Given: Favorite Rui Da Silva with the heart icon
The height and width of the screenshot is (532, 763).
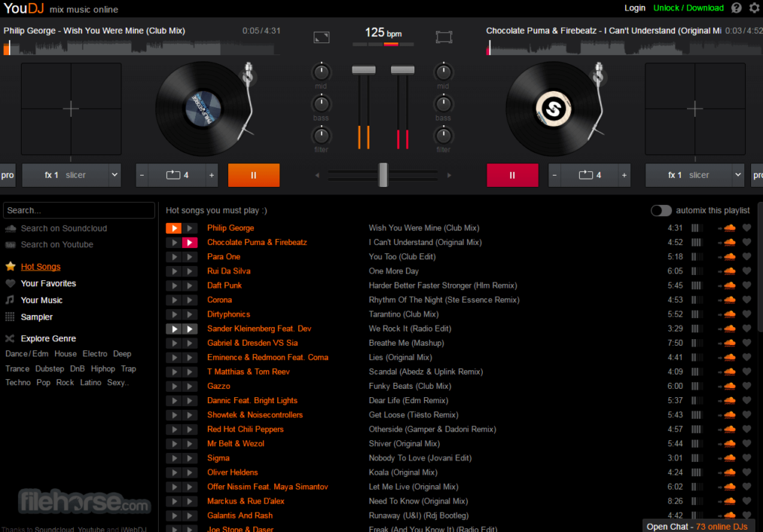Looking at the screenshot, I should point(747,271).
